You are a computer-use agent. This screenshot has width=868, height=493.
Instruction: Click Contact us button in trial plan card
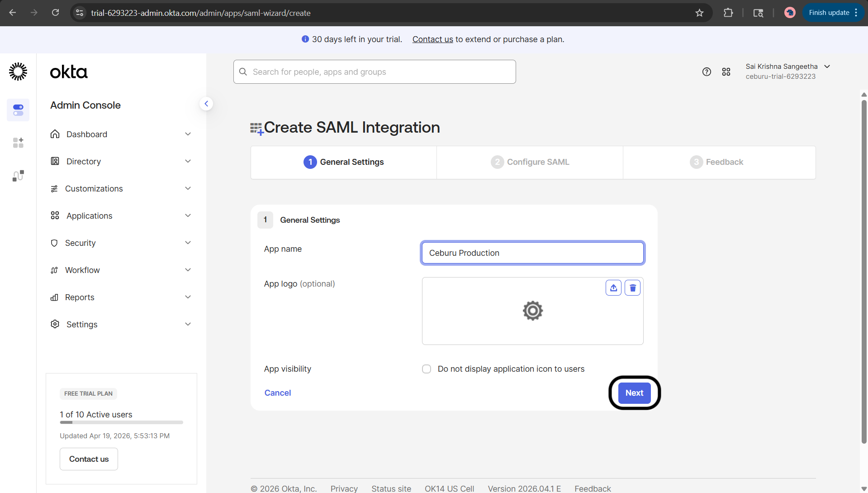click(x=89, y=459)
